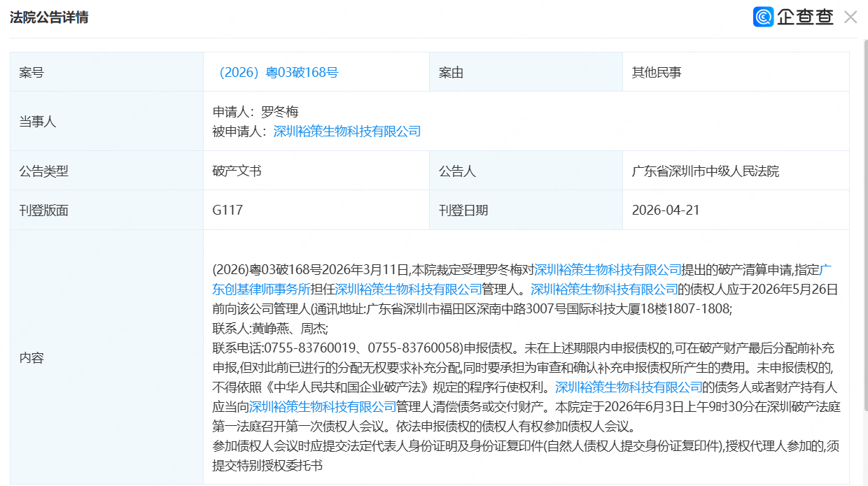The width and height of the screenshot is (868, 486).
Task: Click the final line 提交特别授权委托书
Action: tap(267, 465)
